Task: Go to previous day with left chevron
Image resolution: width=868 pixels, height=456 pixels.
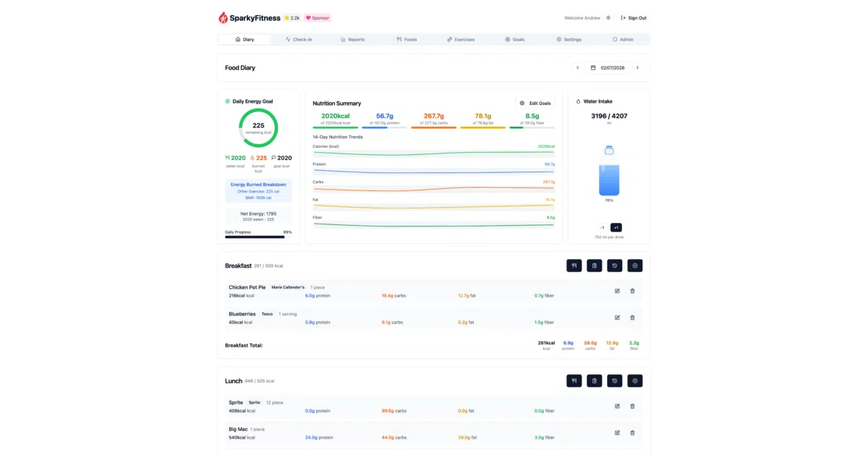Action: pyautogui.click(x=577, y=68)
